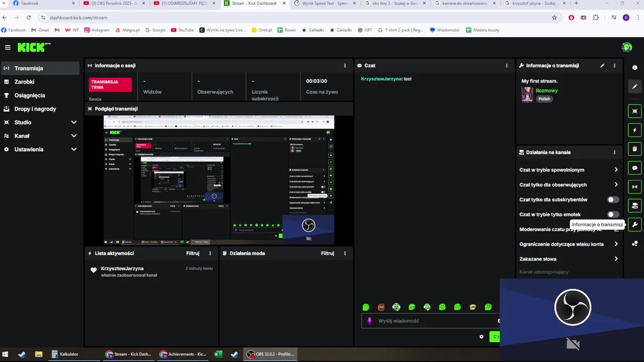Switch to Wynik Speed Test browser tab

[x=325, y=4]
